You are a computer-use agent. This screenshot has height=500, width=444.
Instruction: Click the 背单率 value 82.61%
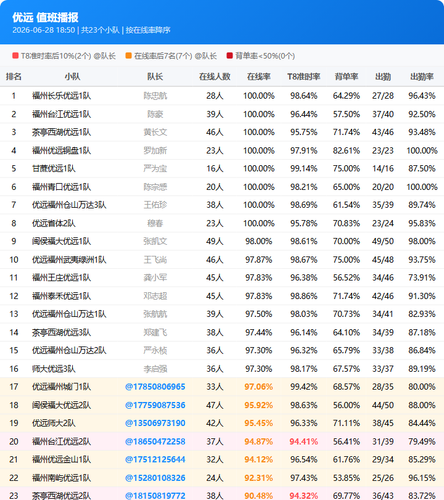tap(346, 150)
